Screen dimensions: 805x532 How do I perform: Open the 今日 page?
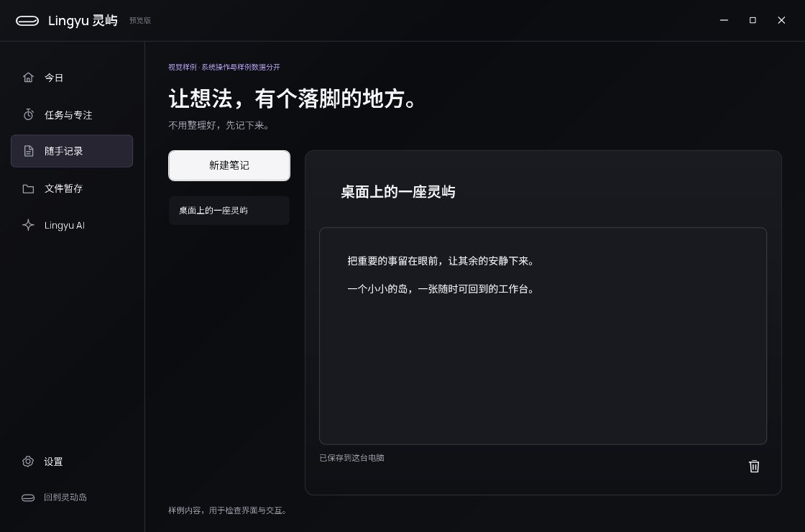click(x=72, y=78)
